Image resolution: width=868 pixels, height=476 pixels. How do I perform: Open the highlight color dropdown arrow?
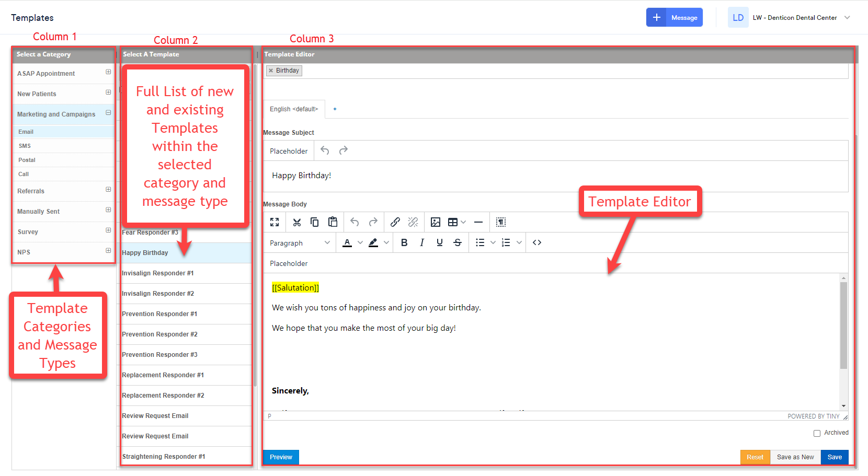[386, 242]
